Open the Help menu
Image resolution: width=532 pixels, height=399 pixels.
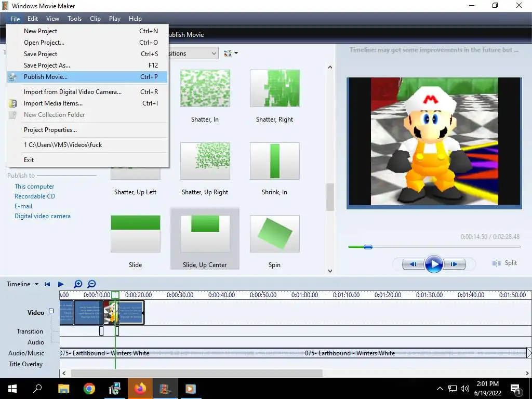[135, 19]
